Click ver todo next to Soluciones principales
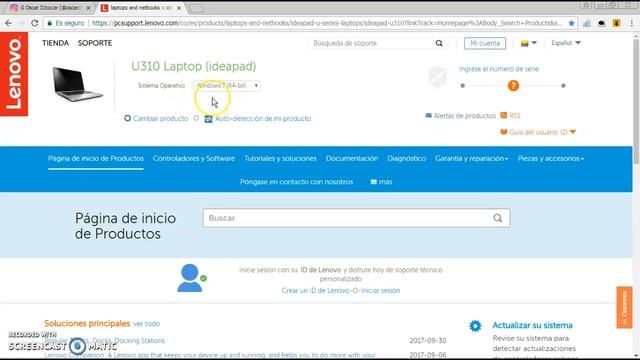Viewport: 640px width, 360px height. tap(147, 324)
